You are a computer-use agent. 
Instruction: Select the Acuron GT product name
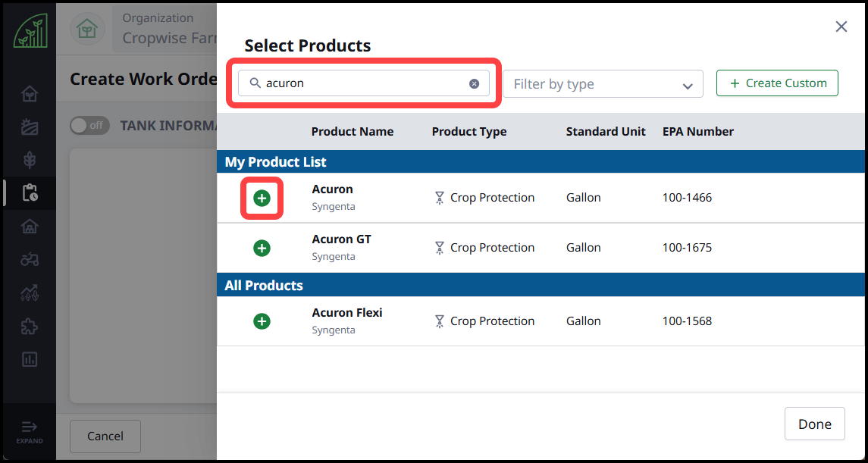pyautogui.click(x=342, y=239)
